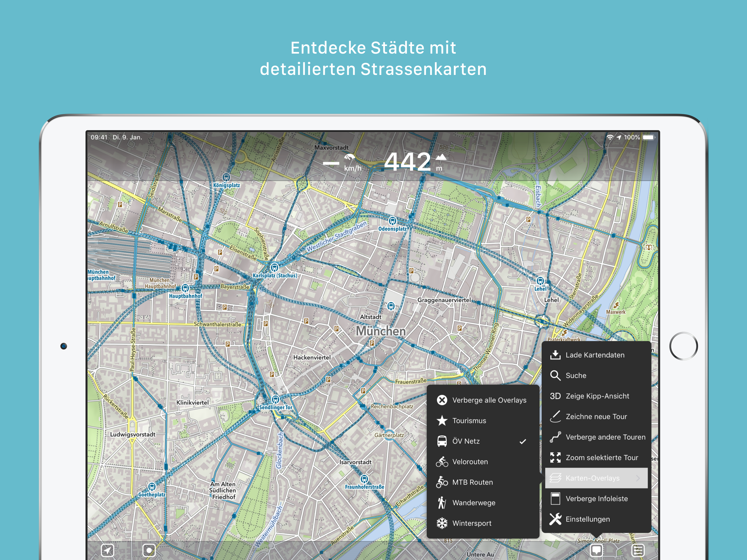This screenshot has height=560, width=747.
Task: Open the list icon at bottom right
Action: pos(638,550)
